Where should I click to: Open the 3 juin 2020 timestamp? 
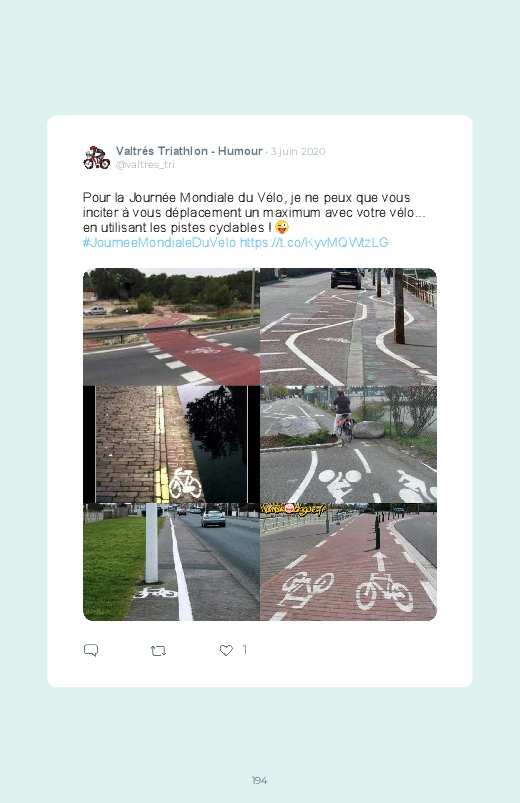pos(298,152)
